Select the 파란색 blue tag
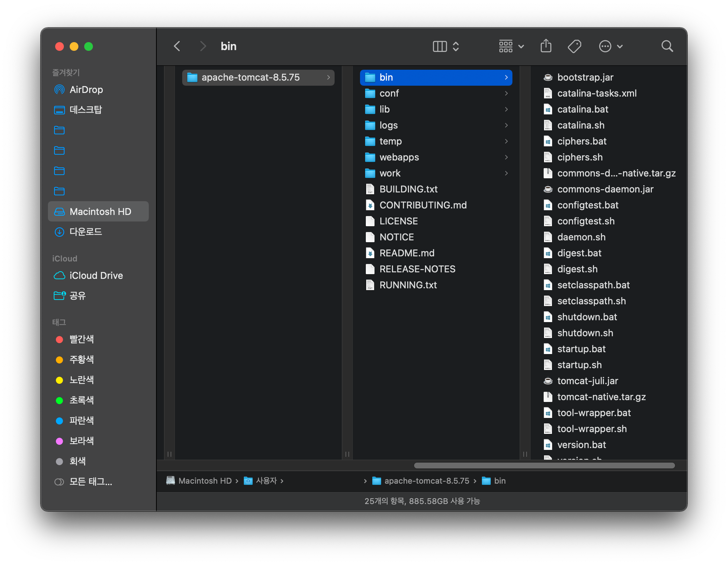 [x=81, y=420]
